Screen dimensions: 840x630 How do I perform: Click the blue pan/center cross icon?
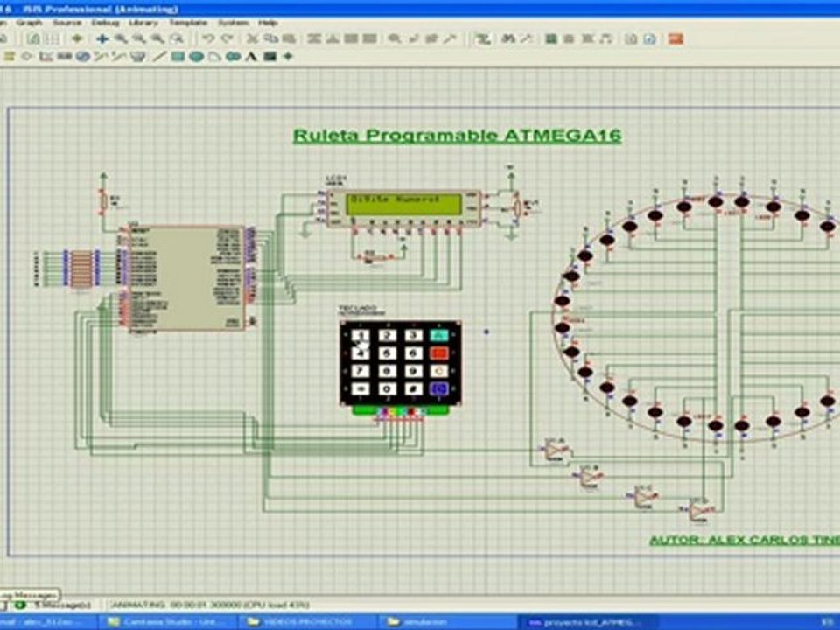coord(101,38)
